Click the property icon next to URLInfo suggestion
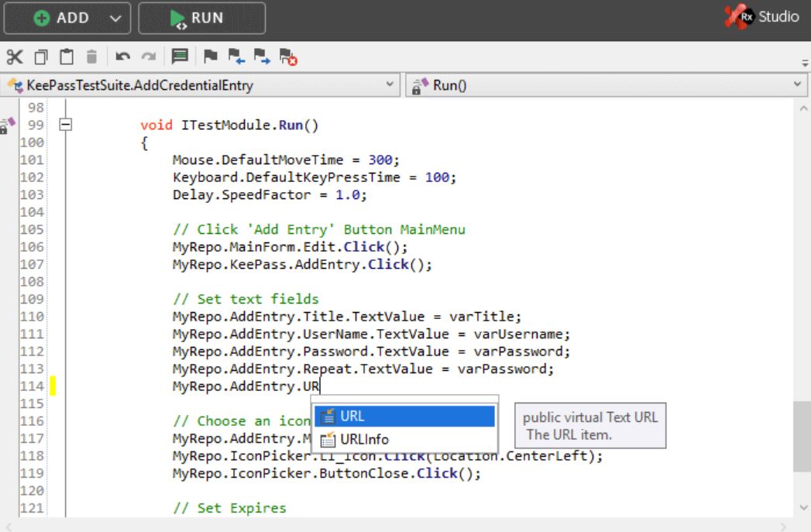 [x=328, y=439]
